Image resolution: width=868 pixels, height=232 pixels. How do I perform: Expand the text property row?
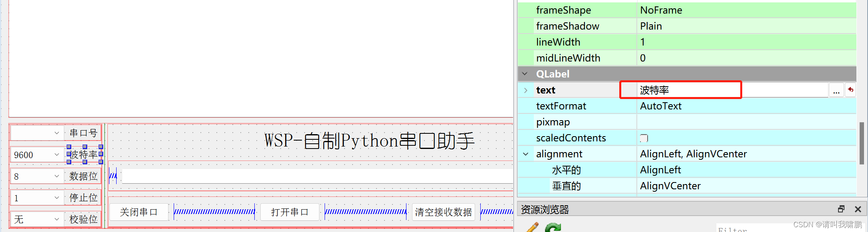click(526, 90)
